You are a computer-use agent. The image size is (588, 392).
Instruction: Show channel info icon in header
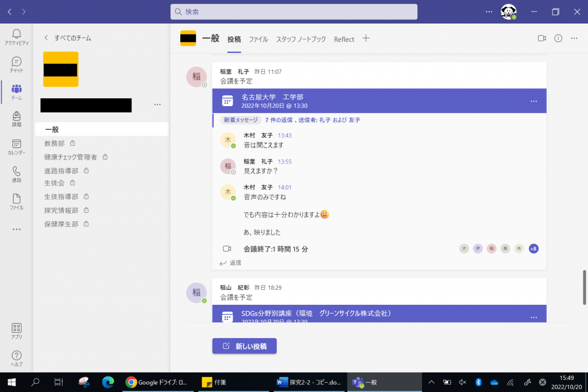coord(558,38)
